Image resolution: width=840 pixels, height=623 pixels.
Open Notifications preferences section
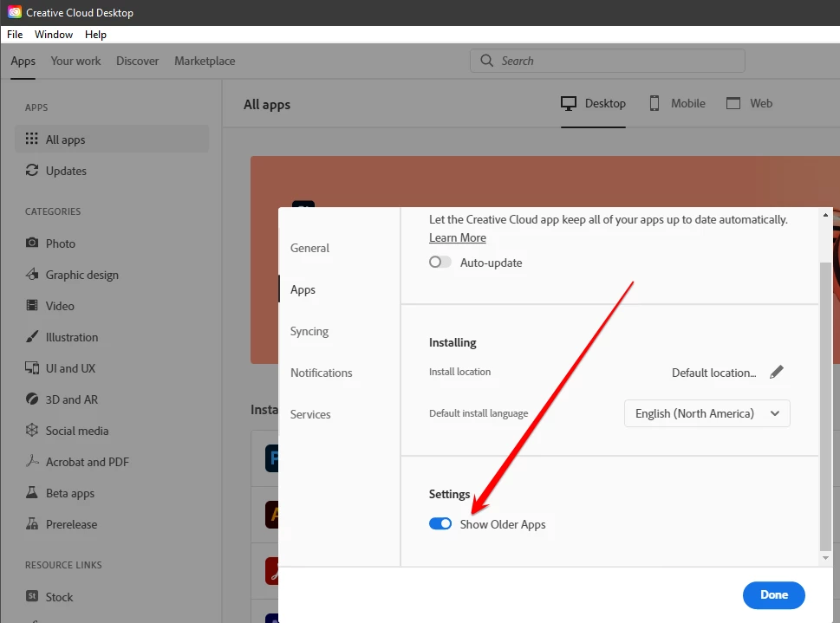tap(322, 373)
